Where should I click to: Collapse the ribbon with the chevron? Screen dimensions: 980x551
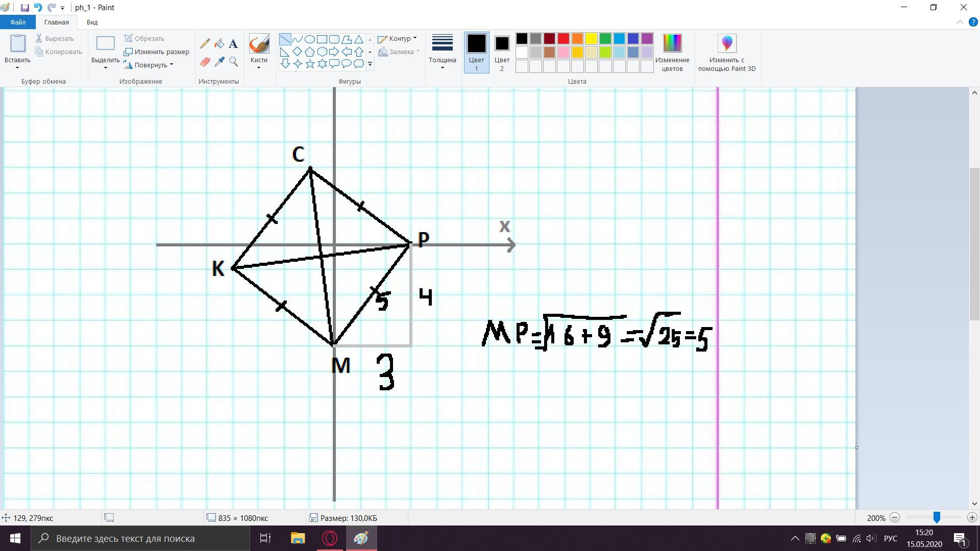960,22
